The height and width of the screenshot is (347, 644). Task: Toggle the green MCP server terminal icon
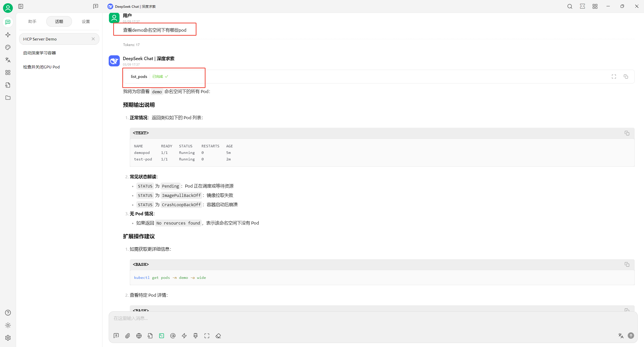click(162, 336)
